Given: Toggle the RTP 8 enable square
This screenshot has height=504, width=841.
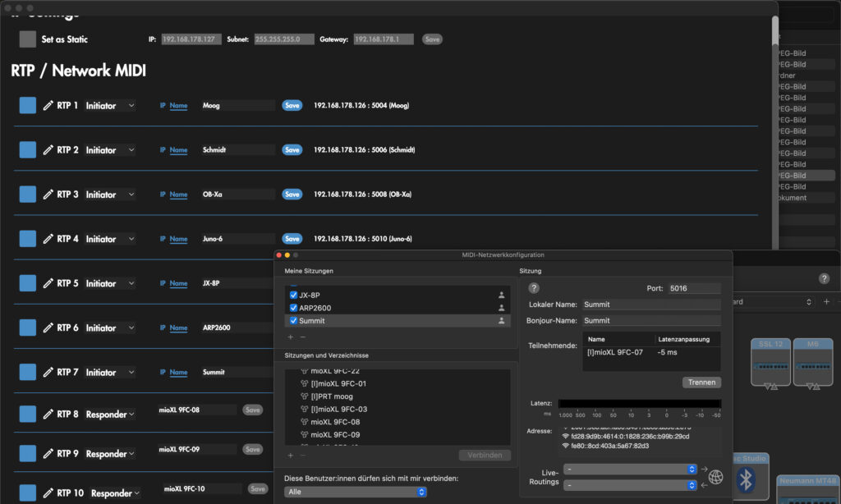Looking at the screenshot, I should (x=28, y=415).
